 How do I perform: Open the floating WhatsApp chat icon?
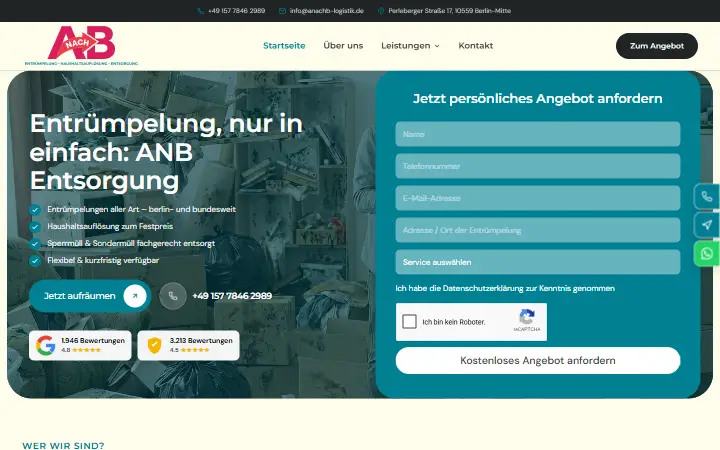(707, 253)
